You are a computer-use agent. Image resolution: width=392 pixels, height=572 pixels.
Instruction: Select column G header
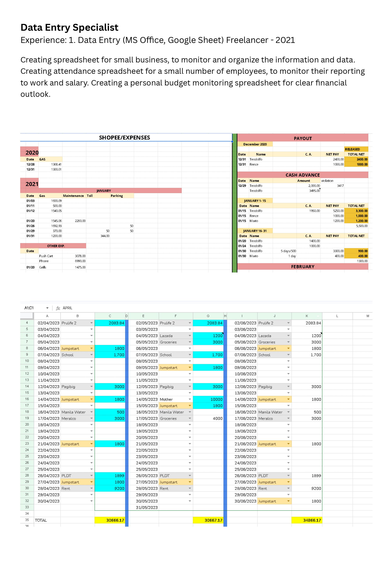(208, 316)
